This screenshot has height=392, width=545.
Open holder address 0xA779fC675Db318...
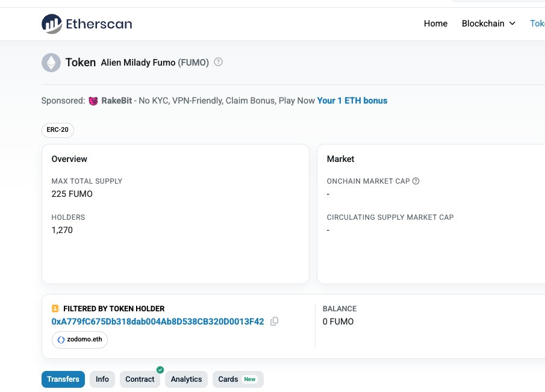coord(158,322)
